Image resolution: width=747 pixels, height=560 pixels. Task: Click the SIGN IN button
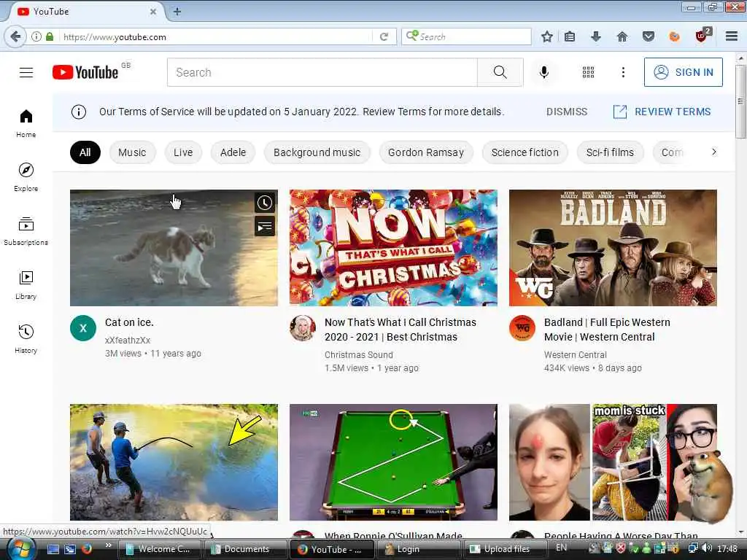683,72
